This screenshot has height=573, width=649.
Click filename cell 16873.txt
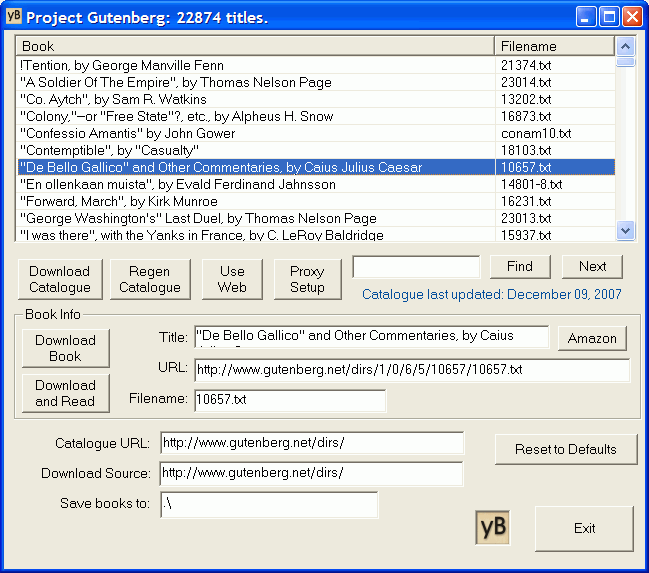555,116
